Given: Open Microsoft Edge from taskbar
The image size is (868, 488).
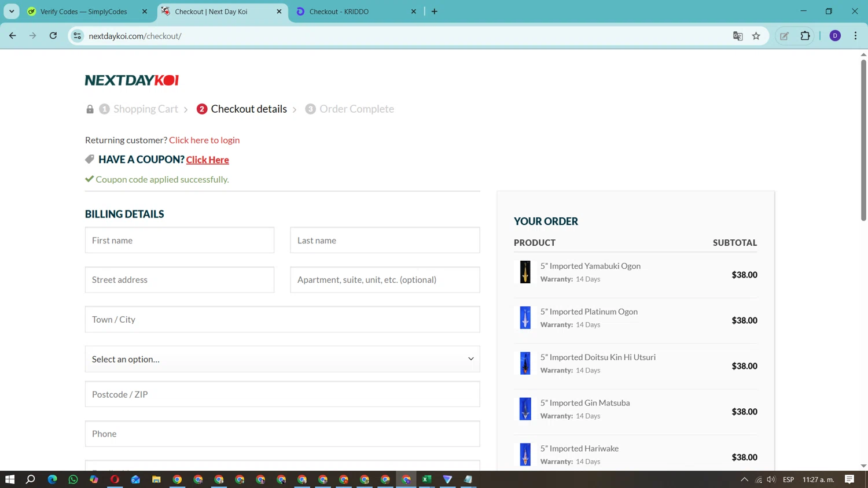Looking at the screenshot, I should pyautogui.click(x=53, y=479).
